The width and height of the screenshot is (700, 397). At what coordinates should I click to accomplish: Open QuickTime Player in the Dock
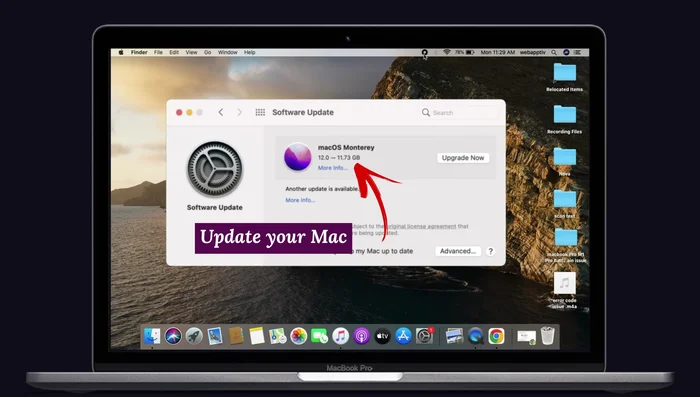point(475,336)
